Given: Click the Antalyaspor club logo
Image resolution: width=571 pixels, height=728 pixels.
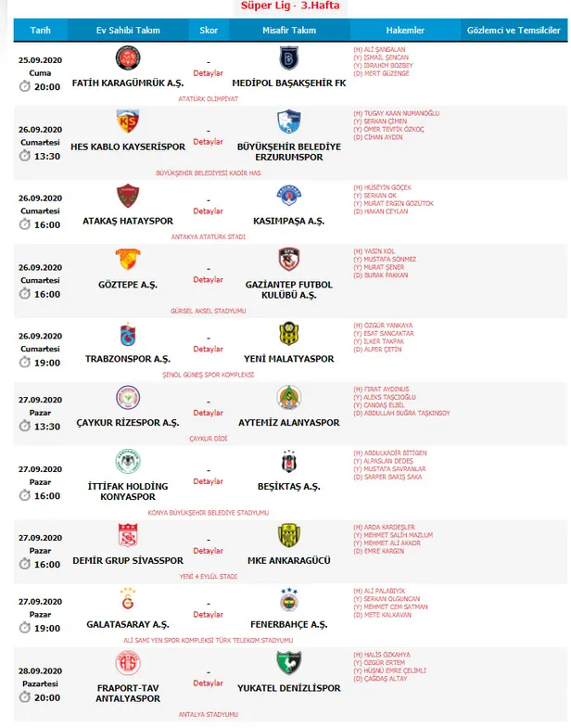Looking at the screenshot, I should [x=128, y=663].
